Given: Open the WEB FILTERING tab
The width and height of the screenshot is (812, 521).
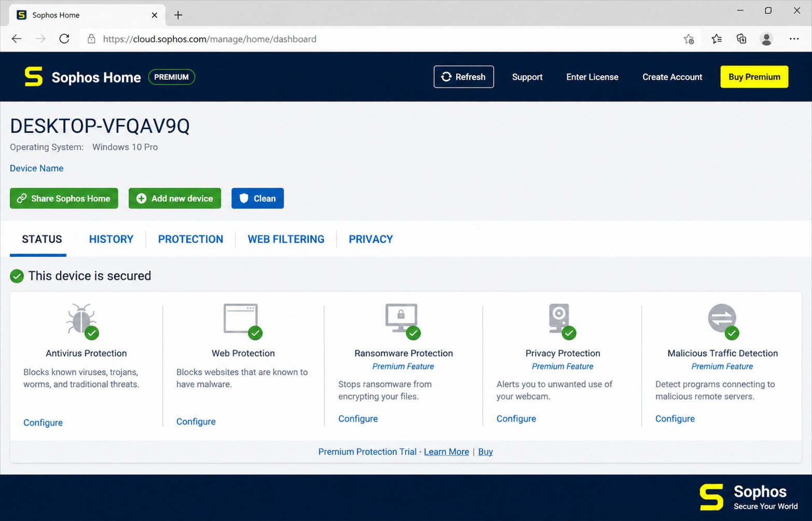Looking at the screenshot, I should (286, 239).
